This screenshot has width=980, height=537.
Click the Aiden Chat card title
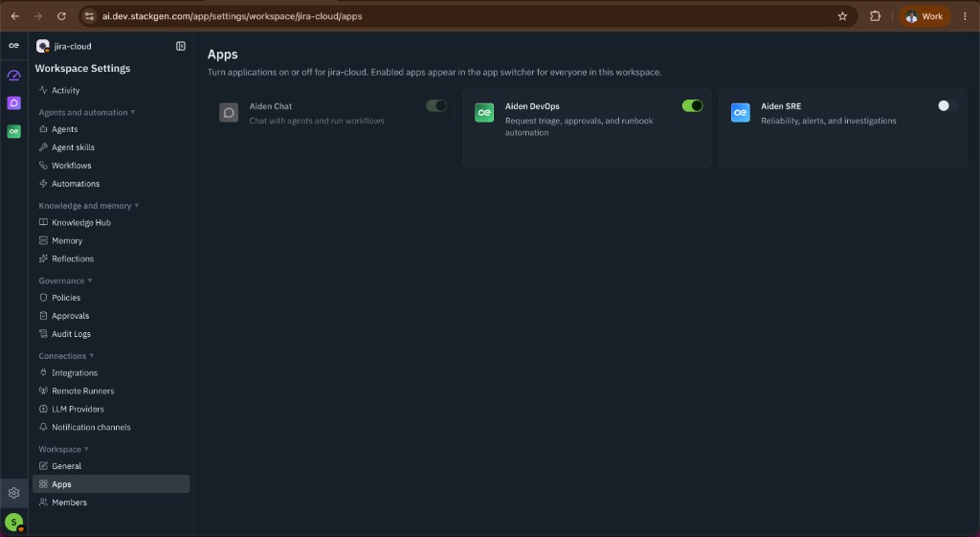(271, 106)
